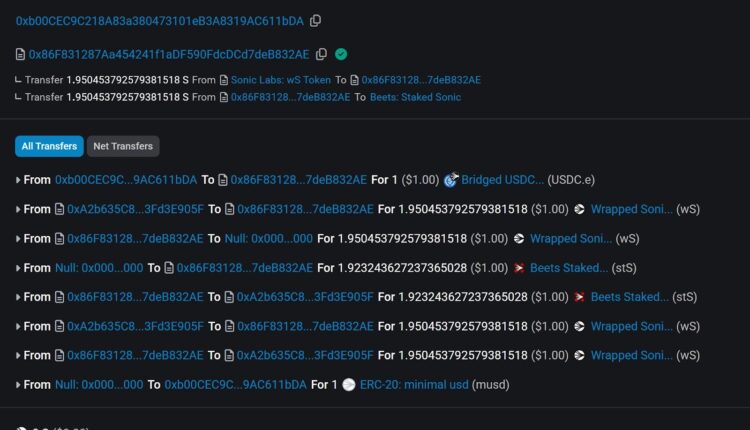Expand the musd transfer row arrow
The width and height of the screenshot is (750, 430).
click(x=18, y=385)
